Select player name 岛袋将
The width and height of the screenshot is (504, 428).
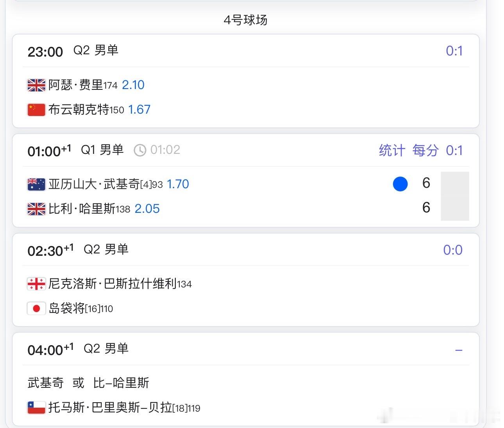(66, 309)
